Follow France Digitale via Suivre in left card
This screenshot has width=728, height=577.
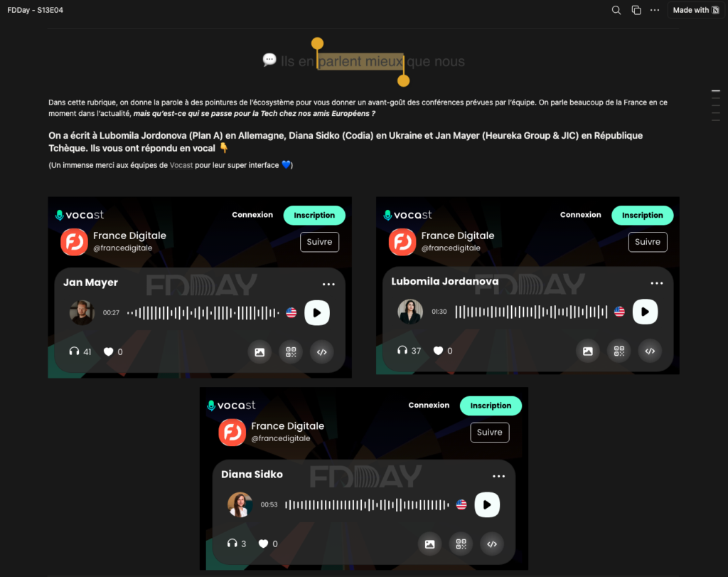[319, 242]
